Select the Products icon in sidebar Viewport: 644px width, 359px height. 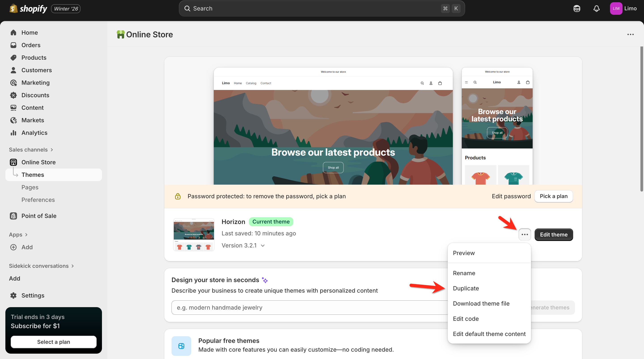point(13,57)
